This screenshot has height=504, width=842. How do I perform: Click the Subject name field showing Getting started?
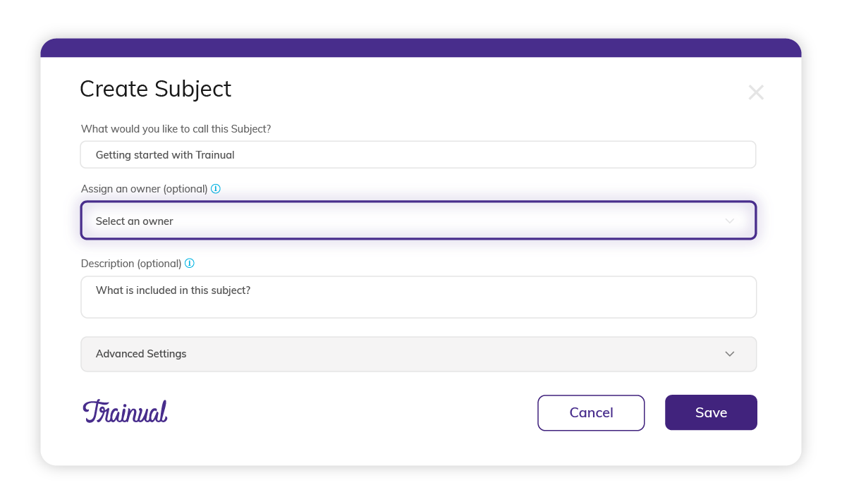click(x=418, y=154)
